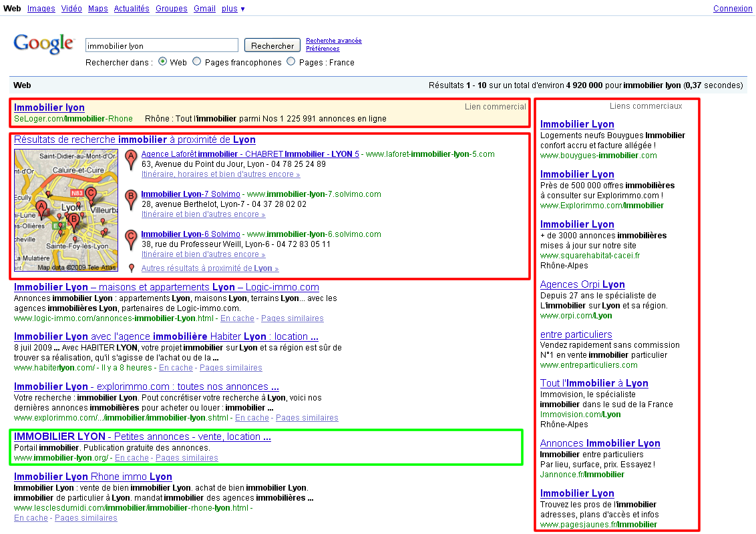Open entre particuliers ad
Screen dimensions: 756x534
pyautogui.click(x=576, y=334)
